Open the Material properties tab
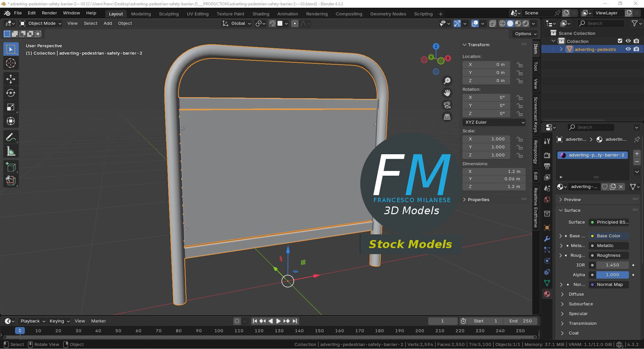Image resolution: width=644 pixels, height=349 pixels. (547, 294)
